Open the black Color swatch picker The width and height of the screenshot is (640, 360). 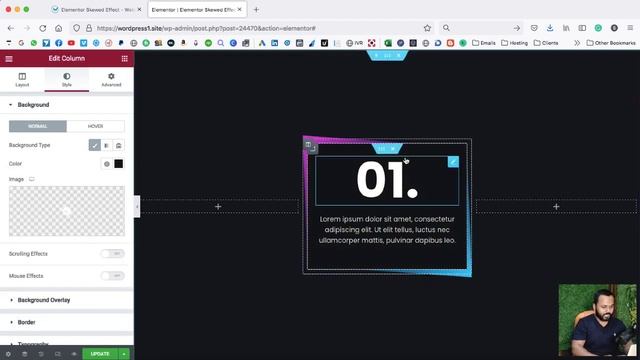coord(118,164)
